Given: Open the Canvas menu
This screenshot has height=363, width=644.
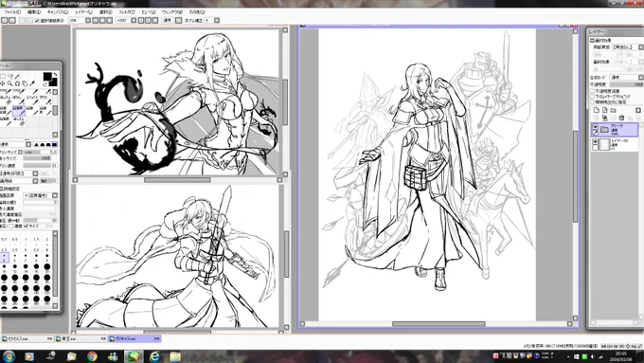Looking at the screenshot, I should [58, 12].
